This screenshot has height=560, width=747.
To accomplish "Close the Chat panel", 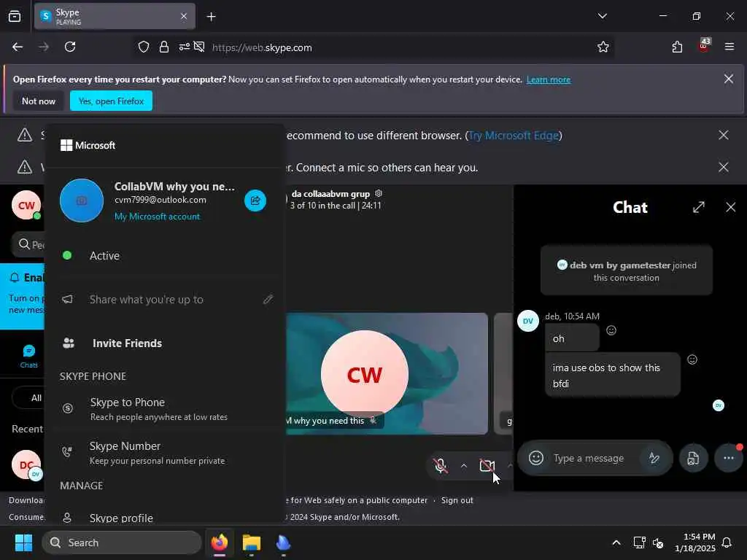I will point(731,207).
